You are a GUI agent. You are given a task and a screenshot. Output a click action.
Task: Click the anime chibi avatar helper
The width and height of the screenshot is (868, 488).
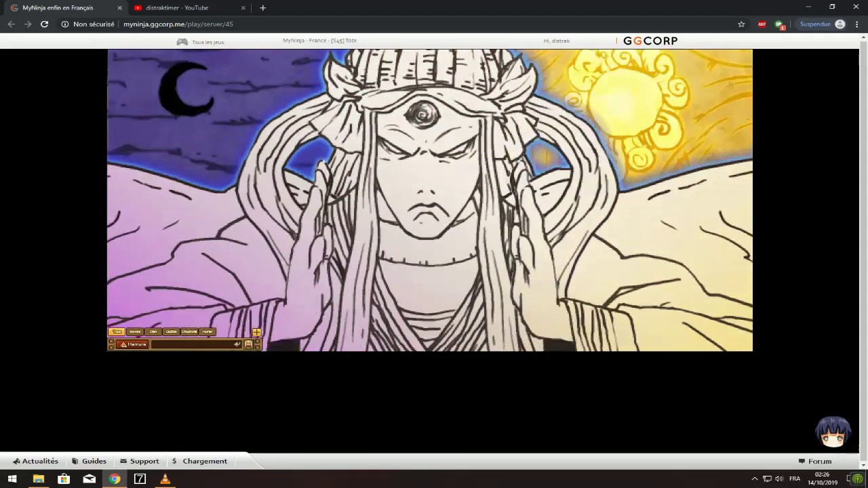[833, 432]
